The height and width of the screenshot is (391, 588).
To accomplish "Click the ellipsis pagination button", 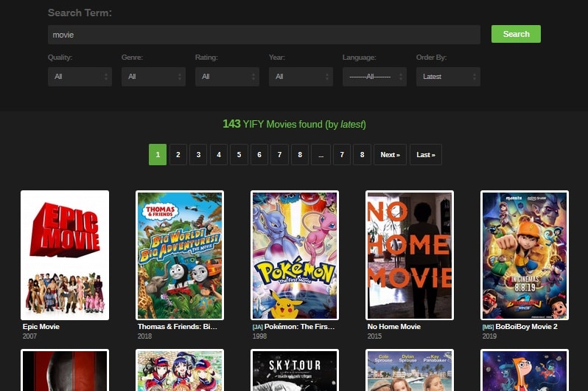I will 321,154.
